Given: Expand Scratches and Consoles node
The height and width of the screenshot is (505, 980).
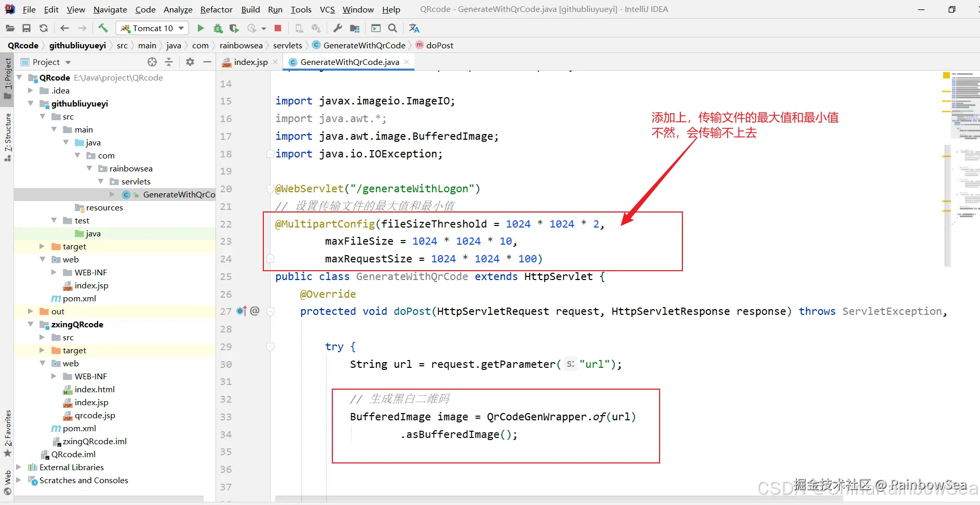Looking at the screenshot, I should [19, 480].
